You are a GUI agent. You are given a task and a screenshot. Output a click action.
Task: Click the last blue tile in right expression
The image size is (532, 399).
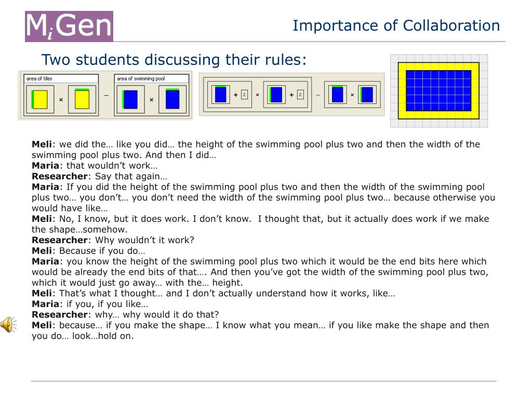tap(367, 95)
